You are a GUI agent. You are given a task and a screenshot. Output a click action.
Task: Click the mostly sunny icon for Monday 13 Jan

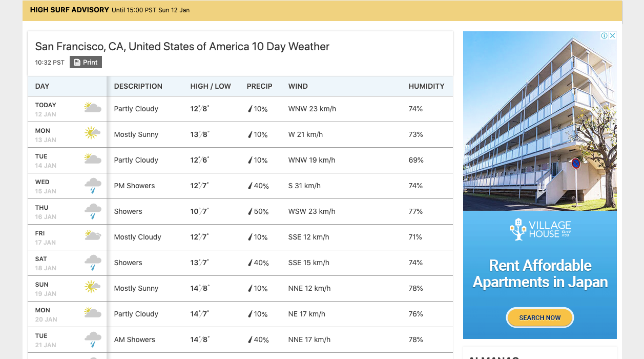point(93,133)
